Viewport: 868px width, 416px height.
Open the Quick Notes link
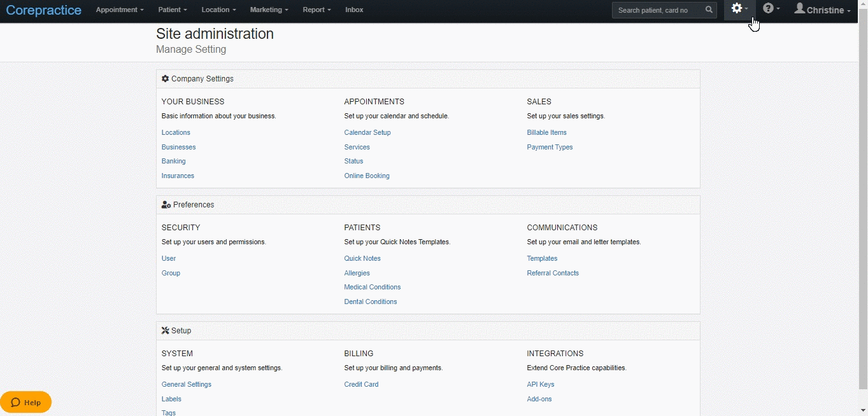362,259
